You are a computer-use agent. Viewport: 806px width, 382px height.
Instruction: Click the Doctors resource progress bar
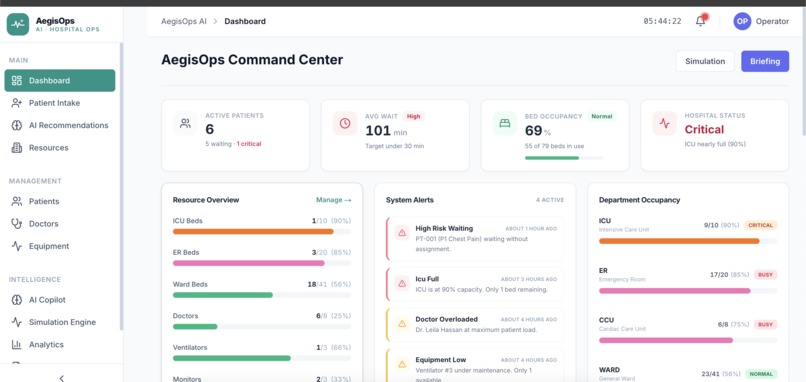262,326
